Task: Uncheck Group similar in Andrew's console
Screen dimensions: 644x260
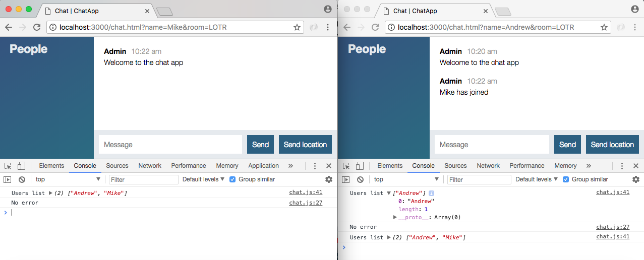Action: (x=566, y=179)
